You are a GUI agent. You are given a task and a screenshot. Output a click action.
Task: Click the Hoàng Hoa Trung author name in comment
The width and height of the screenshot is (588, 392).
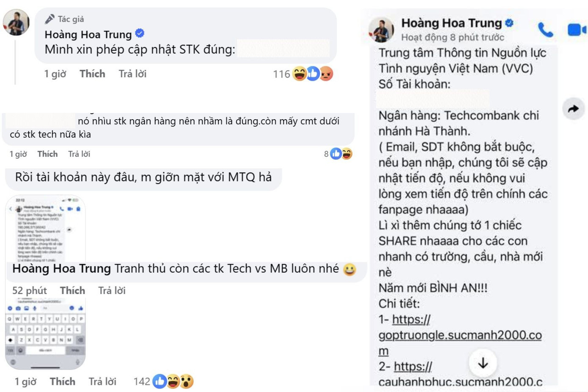[88, 34]
